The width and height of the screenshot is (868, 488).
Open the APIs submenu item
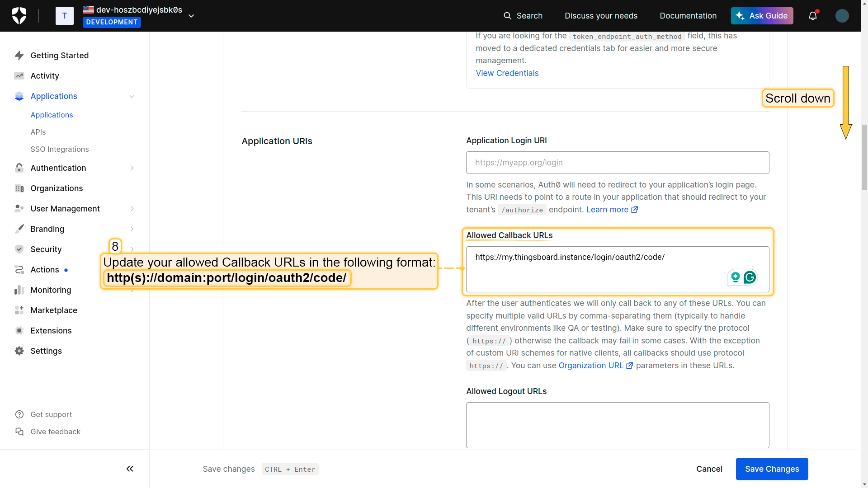38,132
